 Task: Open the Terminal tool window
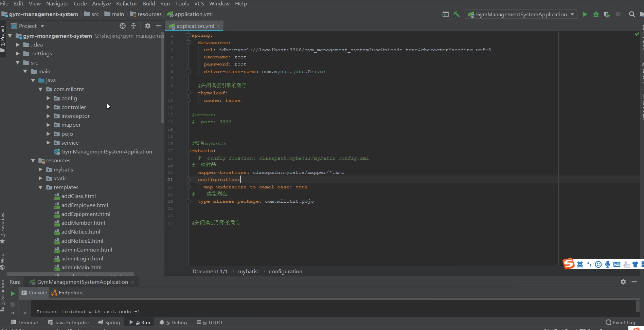[x=24, y=323]
